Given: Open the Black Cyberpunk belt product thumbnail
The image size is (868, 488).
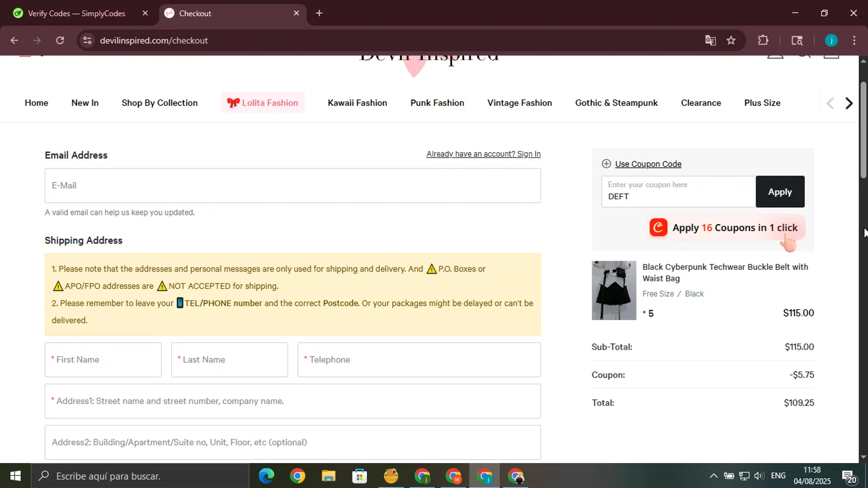Looking at the screenshot, I should click(x=614, y=291).
